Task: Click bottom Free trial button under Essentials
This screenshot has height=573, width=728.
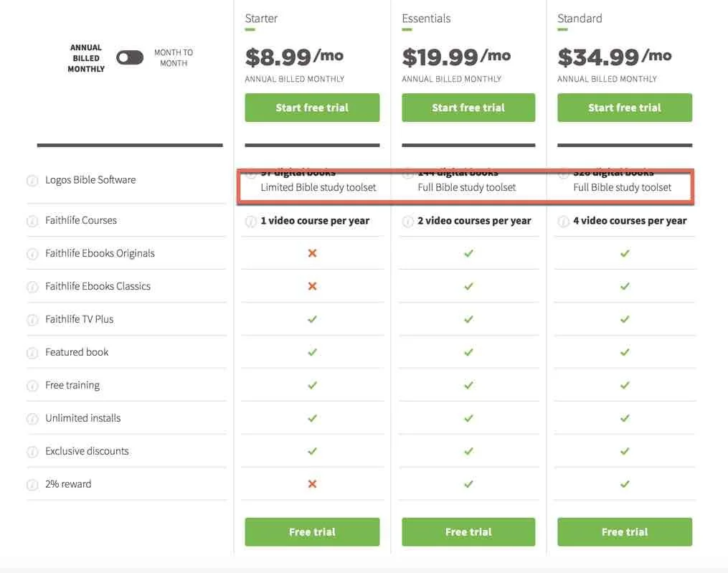Action: coord(468,532)
